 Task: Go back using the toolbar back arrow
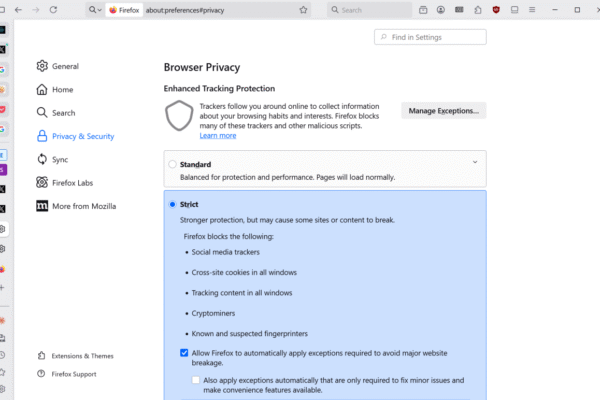pos(18,10)
